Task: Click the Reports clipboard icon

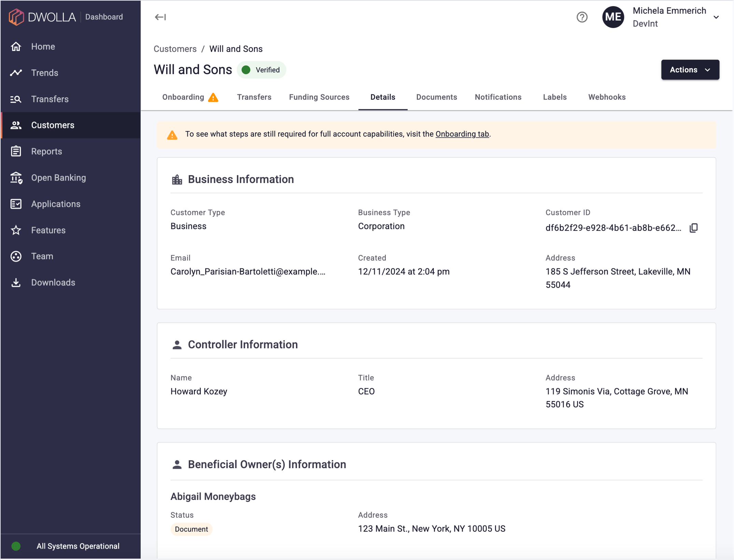Action: [16, 151]
